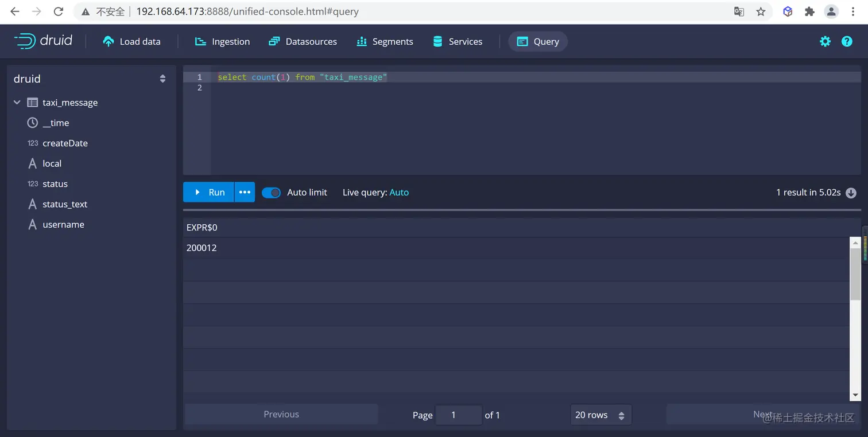Screen dimensions: 868x437
Task: Open the Ingestion tab
Action: click(222, 41)
